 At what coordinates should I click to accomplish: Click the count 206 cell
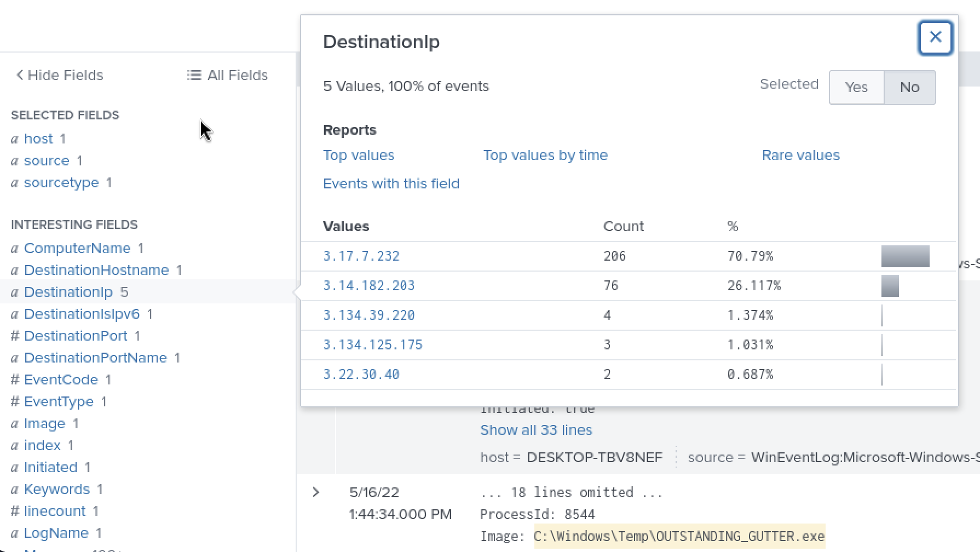pos(614,256)
